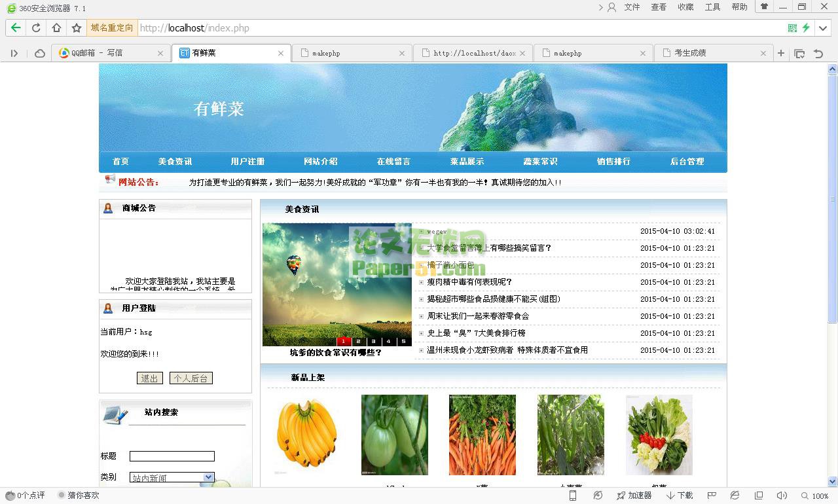Select slide 2 in the image carousel
838x504 pixels.
point(359,341)
